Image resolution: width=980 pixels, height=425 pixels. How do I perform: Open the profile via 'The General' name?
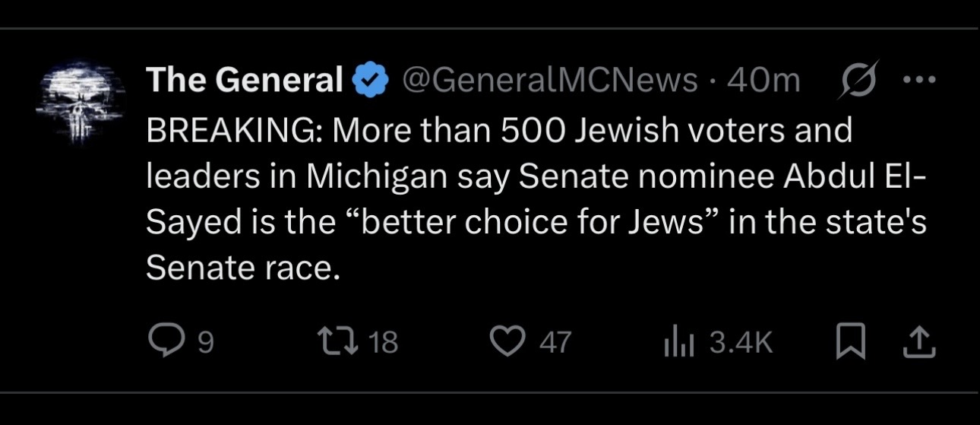[245, 80]
